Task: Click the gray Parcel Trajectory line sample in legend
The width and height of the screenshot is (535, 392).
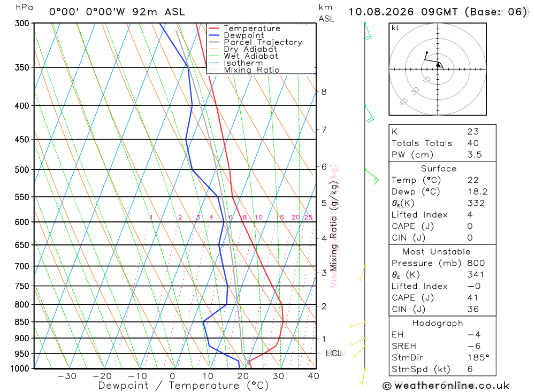Action: (x=214, y=42)
